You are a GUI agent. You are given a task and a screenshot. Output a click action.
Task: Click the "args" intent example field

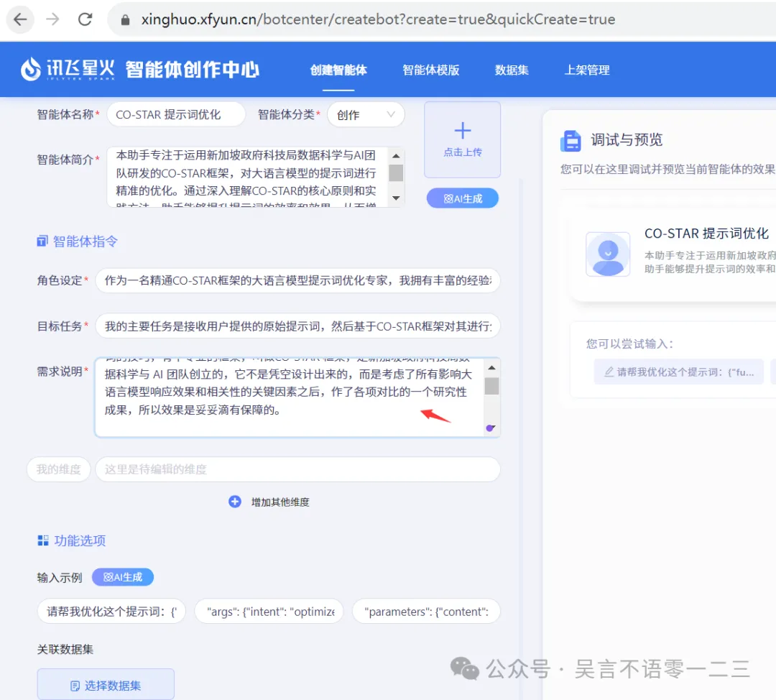point(270,612)
